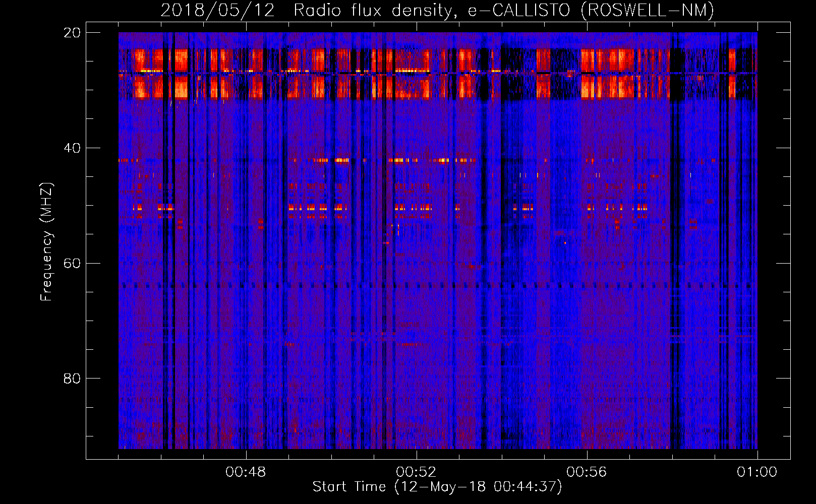Image resolution: width=816 pixels, height=504 pixels.
Task: Click the "Start Time (12-May-18 00:44:37)" label
Action: pos(437,487)
